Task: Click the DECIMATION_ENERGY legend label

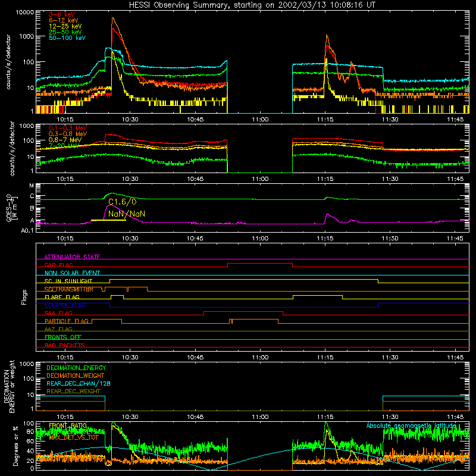Action: click(x=76, y=368)
